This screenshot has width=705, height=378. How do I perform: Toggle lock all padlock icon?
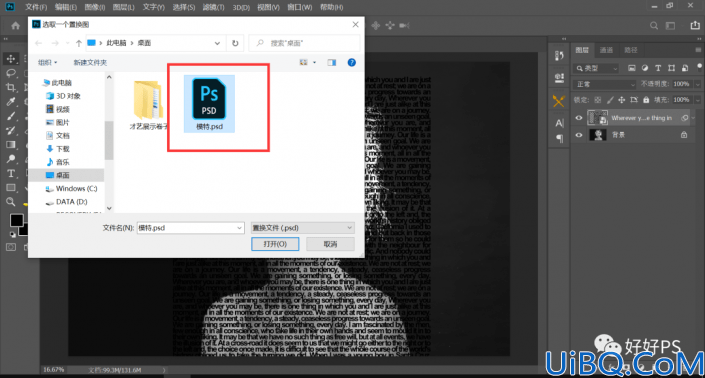(646, 100)
